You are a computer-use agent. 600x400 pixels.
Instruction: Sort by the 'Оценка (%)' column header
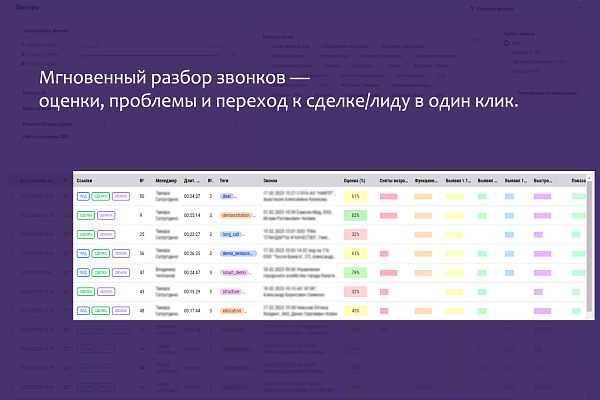pos(354,181)
